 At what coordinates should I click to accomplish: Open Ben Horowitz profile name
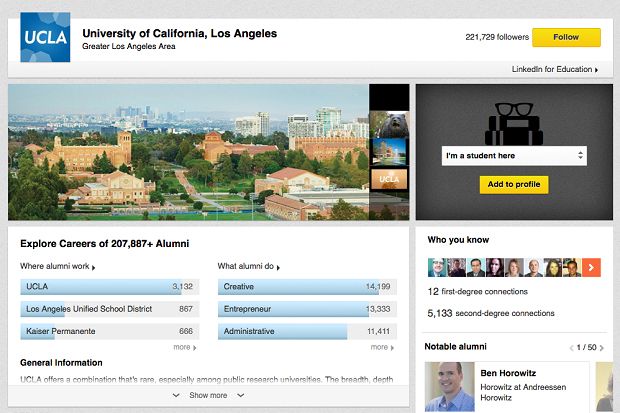[508, 373]
